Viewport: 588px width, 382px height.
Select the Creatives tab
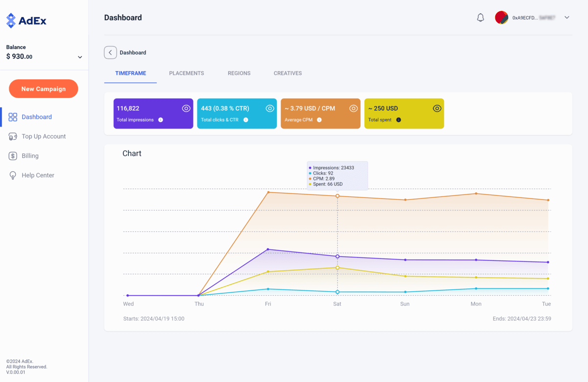coord(288,73)
